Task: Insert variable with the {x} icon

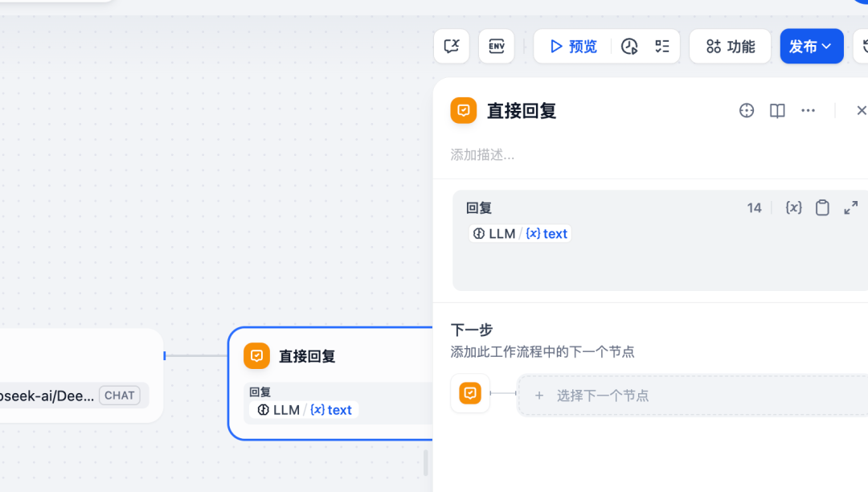Action: [794, 207]
